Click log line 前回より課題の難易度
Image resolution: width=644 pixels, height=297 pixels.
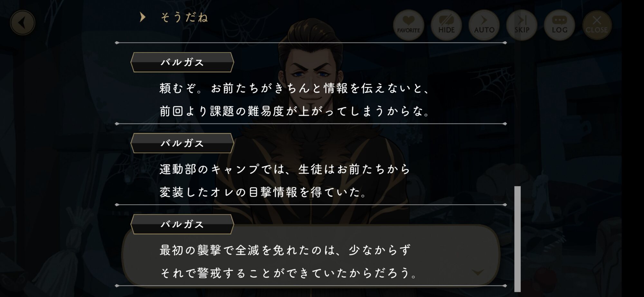pyautogui.click(x=295, y=111)
